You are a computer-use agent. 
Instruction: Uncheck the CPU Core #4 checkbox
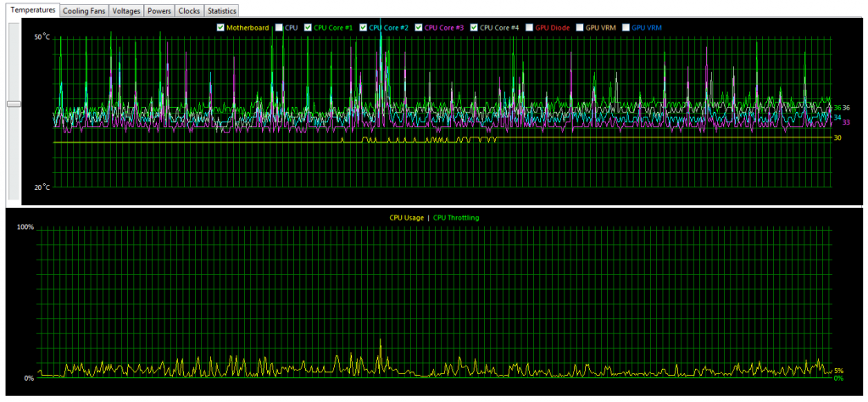[x=474, y=27]
